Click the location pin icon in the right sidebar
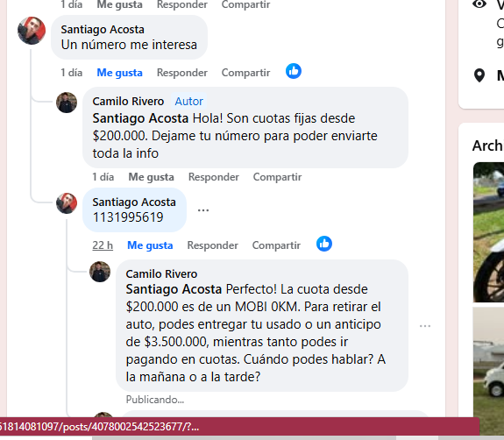 pos(479,75)
